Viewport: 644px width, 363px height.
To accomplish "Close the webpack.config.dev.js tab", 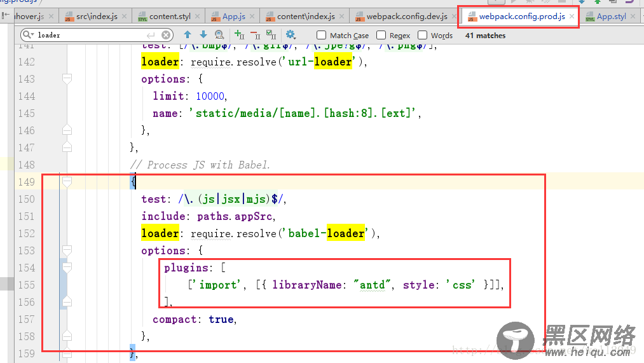I will point(454,17).
